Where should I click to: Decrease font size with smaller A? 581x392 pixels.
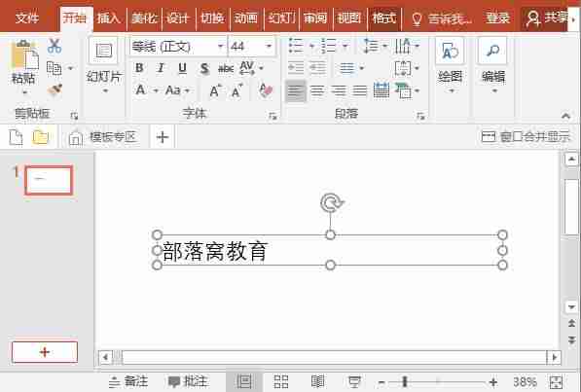[x=237, y=90]
